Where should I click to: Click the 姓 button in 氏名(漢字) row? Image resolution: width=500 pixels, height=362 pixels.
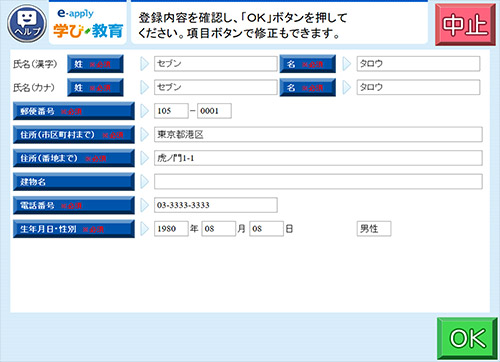click(95, 64)
